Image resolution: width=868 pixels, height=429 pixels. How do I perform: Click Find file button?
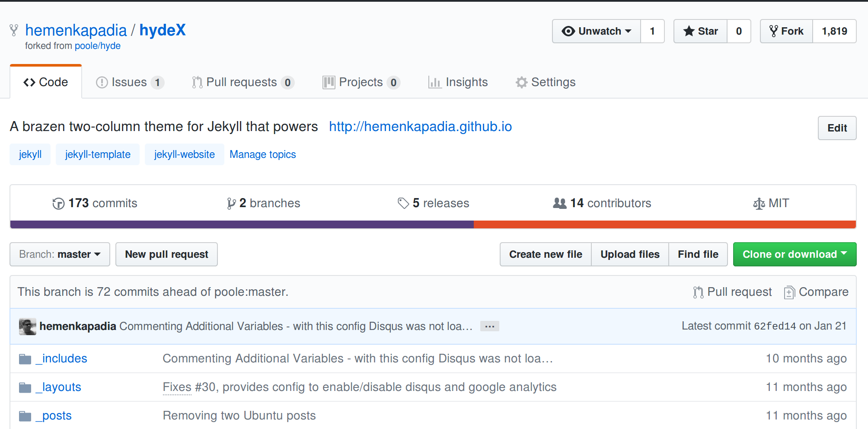tap(698, 254)
